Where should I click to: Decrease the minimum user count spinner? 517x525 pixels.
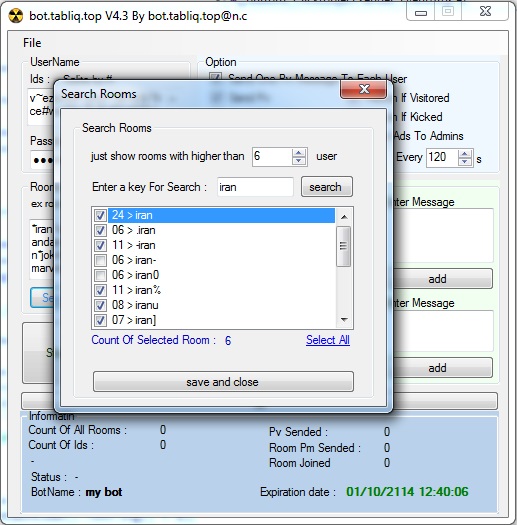(299, 161)
